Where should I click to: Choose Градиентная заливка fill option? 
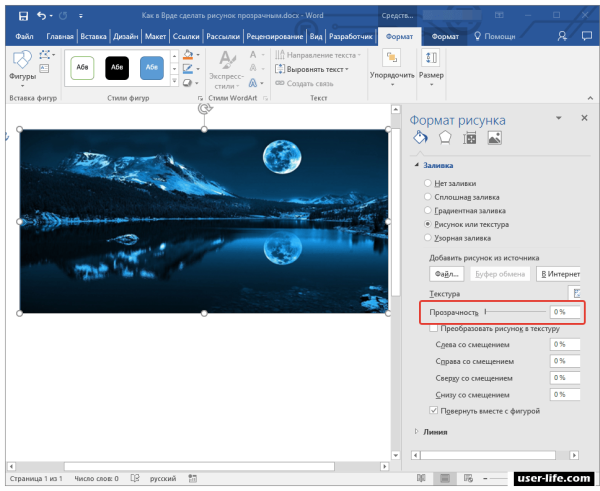click(x=429, y=211)
